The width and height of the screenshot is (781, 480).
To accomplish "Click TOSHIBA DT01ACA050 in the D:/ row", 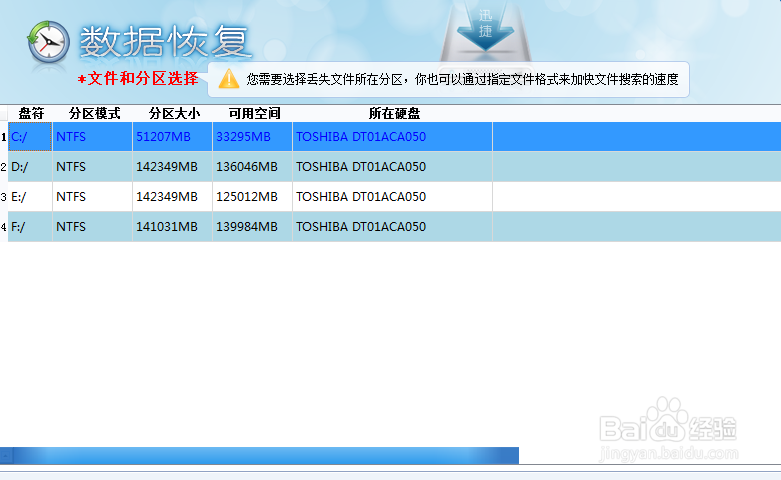I will [392, 167].
